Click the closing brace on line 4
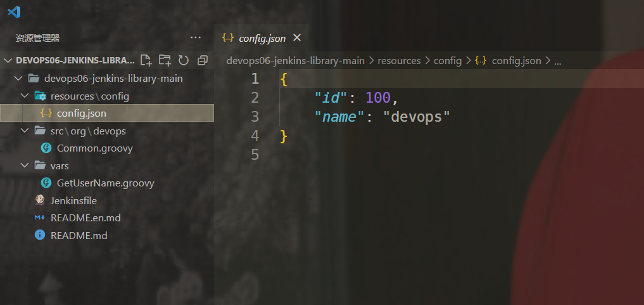Image resolution: width=644 pixels, height=305 pixels. click(284, 136)
